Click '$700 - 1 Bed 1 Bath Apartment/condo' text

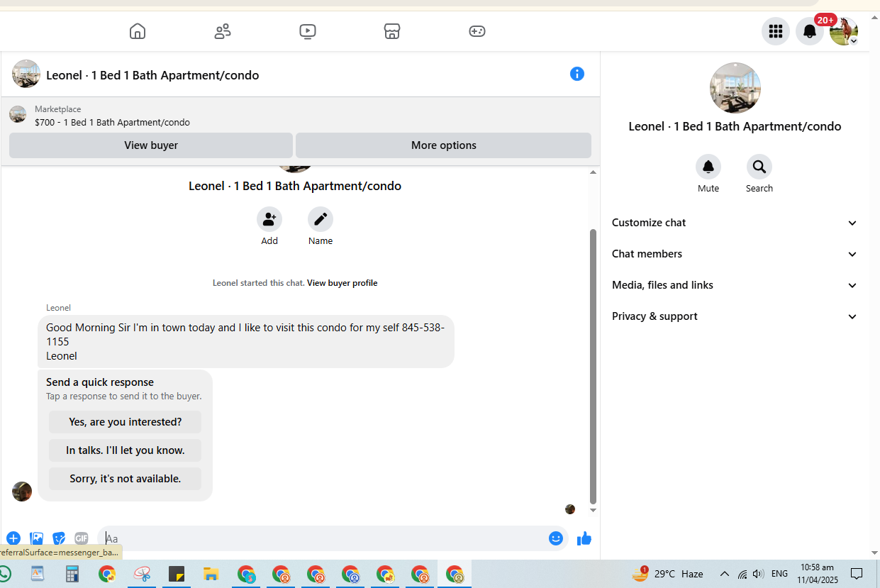(x=112, y=122)
